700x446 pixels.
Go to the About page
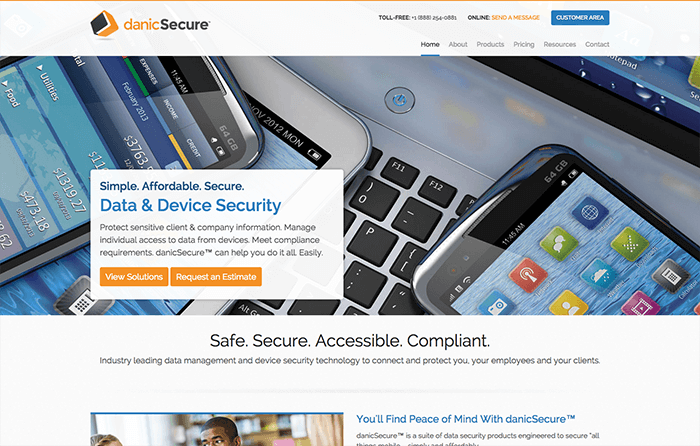coord(458,44)
